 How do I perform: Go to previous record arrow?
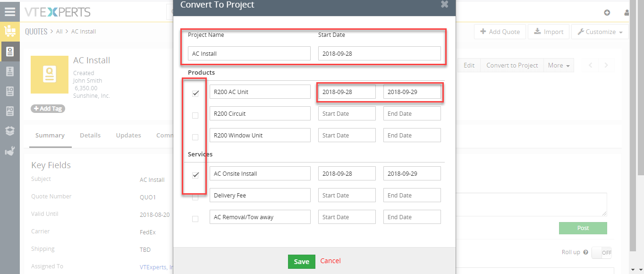click(x=590, y=65)
